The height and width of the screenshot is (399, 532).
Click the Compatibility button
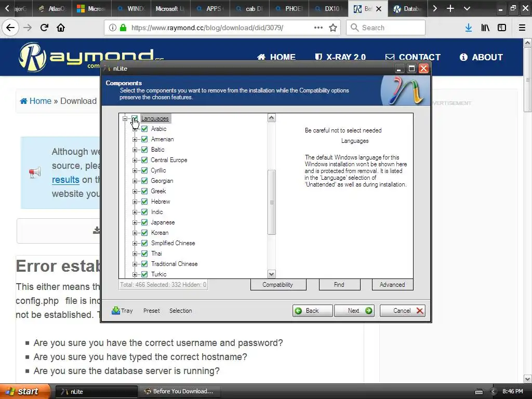[278, 285]
